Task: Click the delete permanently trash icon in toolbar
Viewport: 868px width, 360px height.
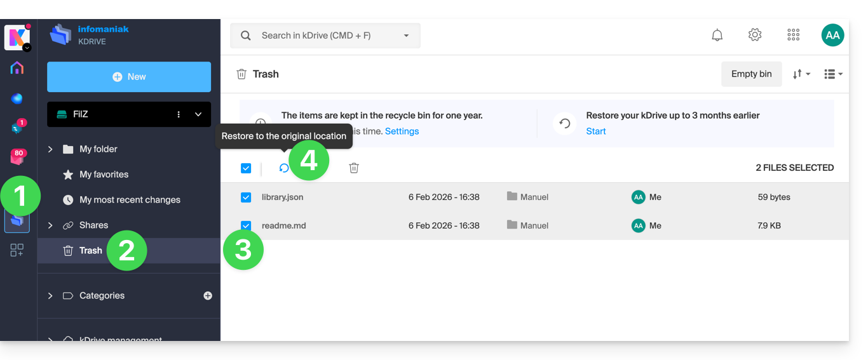Action: pos(354,168)
